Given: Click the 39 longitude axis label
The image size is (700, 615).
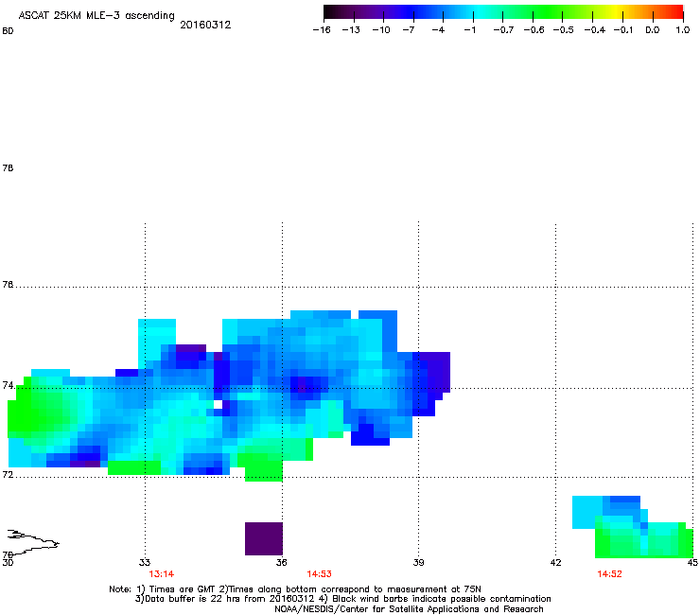Looking at the screenshot, I should (418, 562).
